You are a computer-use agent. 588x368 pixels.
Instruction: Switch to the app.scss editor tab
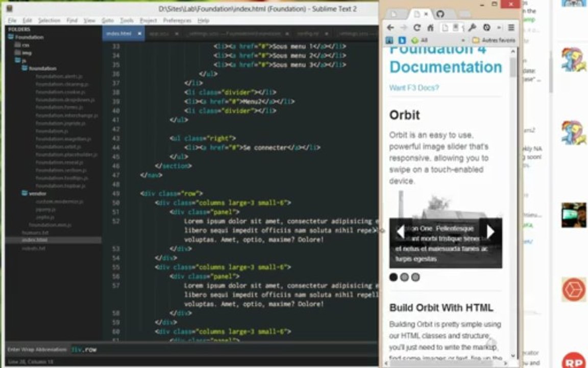[x=159, y=33]
